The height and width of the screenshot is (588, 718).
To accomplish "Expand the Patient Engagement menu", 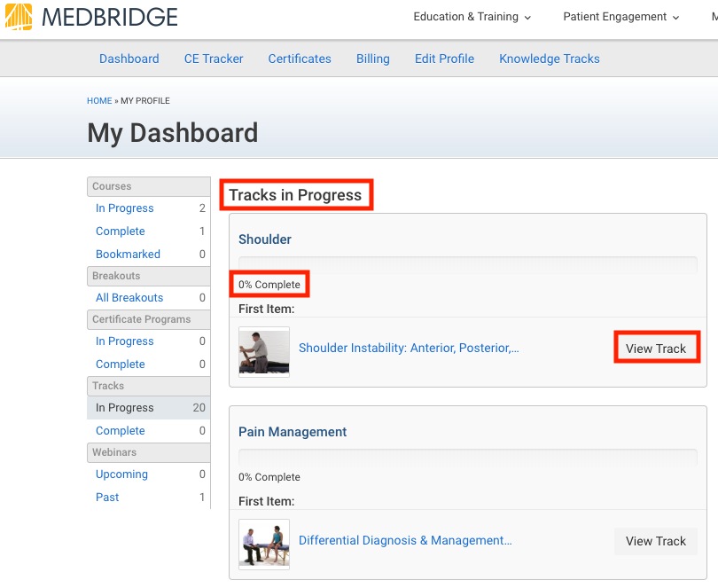I will click(621, 17).
